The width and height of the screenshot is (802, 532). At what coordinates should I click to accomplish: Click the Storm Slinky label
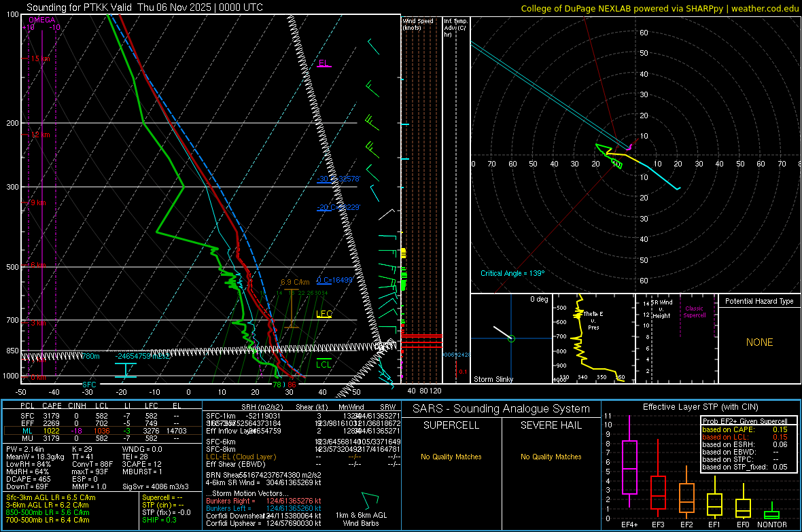(x=493, y=379)
